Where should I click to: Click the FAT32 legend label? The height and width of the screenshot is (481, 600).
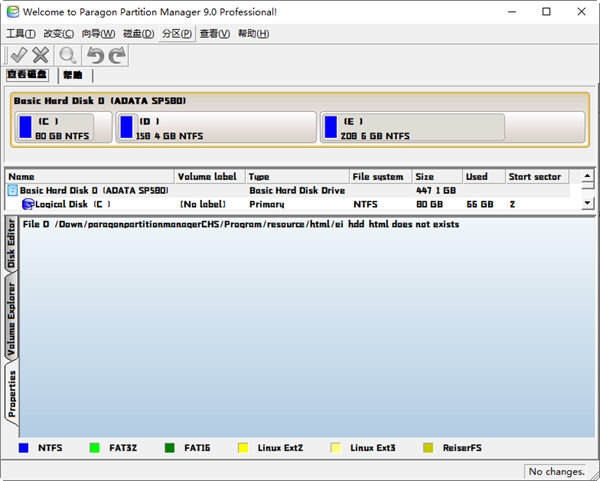pos(123,448)
